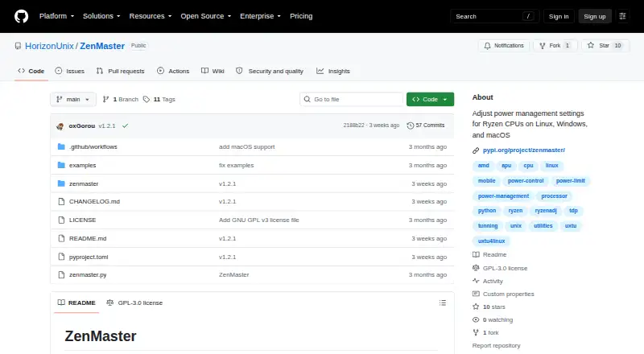Open commit hash 2188b22

pos(353,126)
